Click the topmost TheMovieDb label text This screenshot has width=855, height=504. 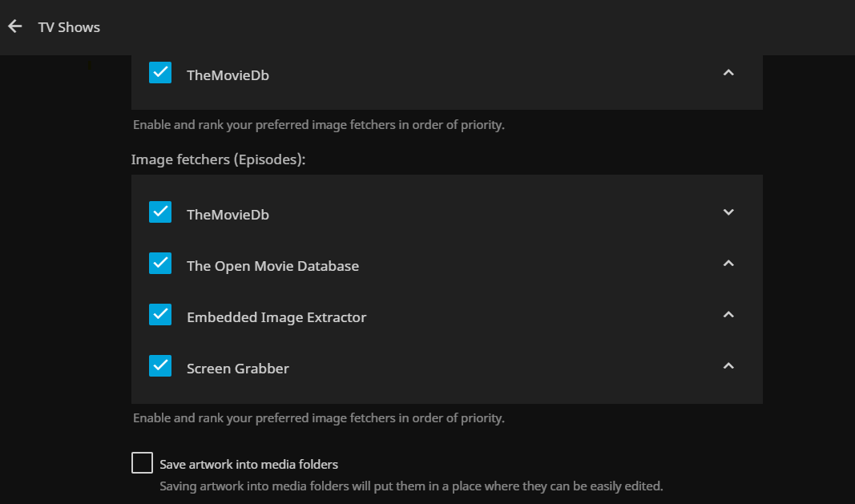(x=228, y=75)
